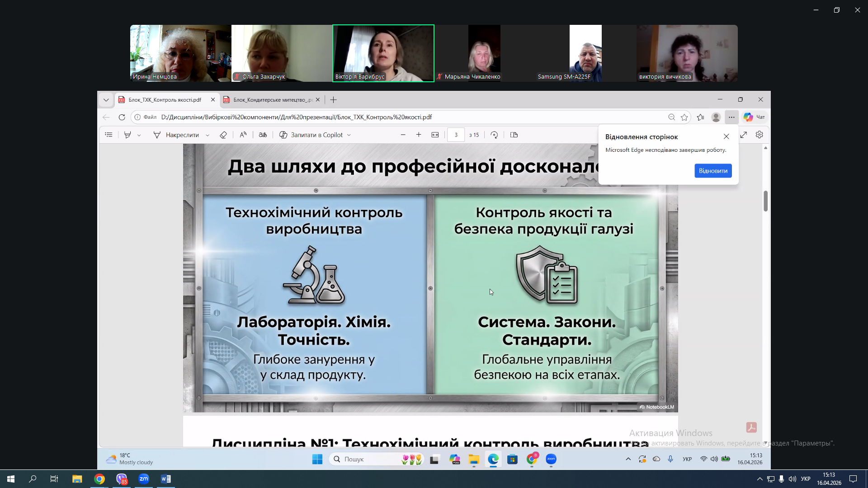Click the Відновити button
The height and width of the screenshot is (488, 868).
(x=713, y=171)
